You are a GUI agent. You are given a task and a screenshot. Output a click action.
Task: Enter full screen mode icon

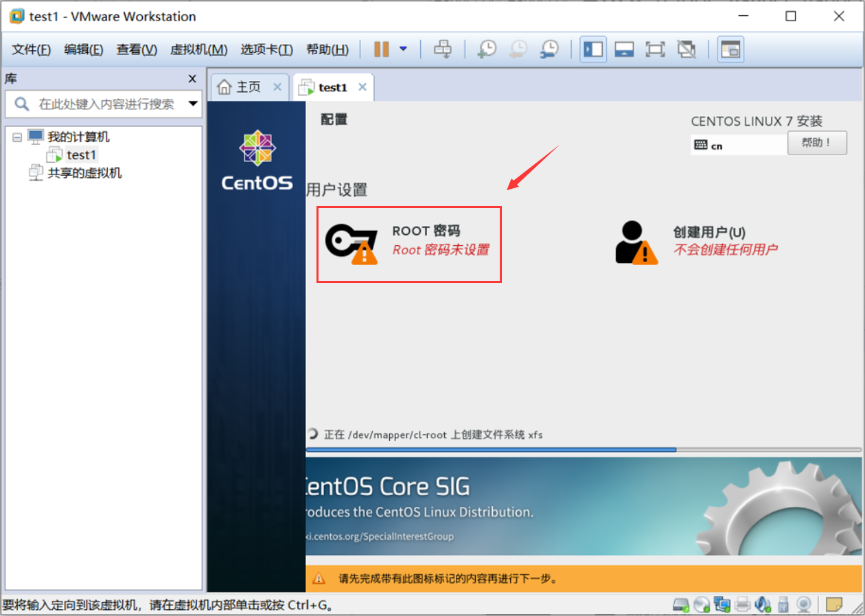point(655,49)
